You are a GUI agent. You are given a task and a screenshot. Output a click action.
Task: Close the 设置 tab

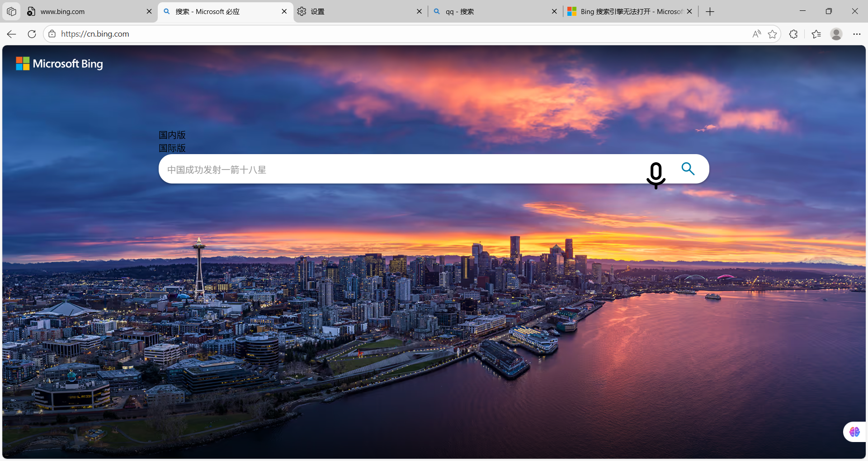click(419, 12)
